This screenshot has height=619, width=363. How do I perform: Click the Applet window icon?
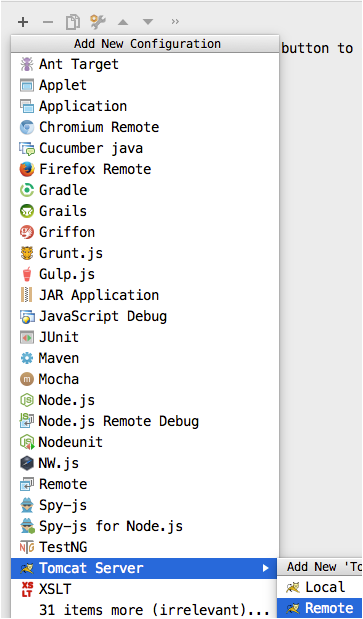coord(27,85)
